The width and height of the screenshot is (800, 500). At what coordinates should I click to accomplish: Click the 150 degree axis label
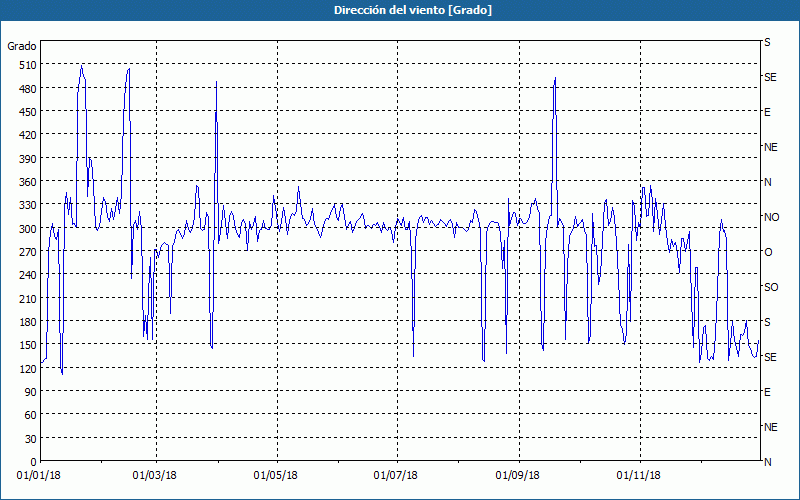[29, 345]
